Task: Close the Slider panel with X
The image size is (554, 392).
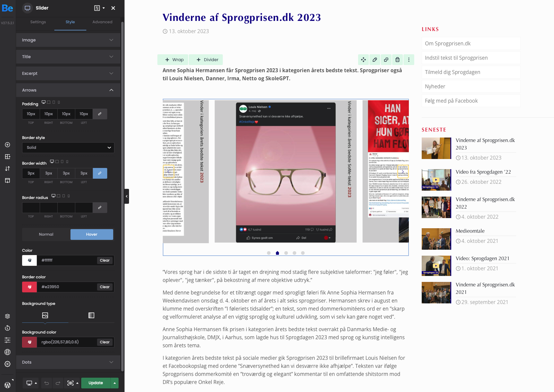Action: pos(113,8)
